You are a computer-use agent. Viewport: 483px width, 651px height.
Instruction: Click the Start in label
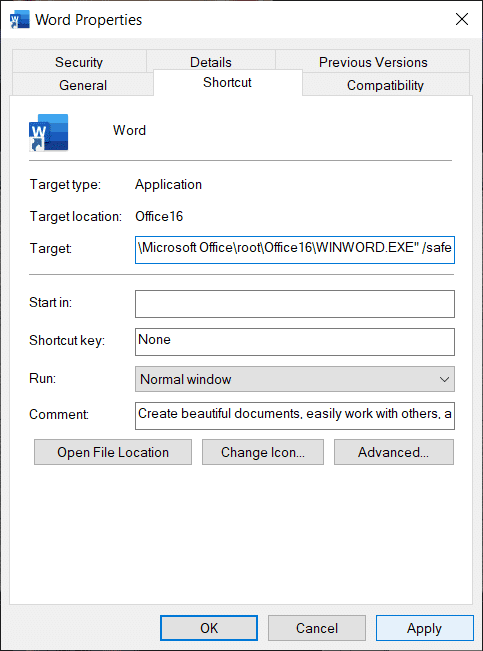point(50,302)
